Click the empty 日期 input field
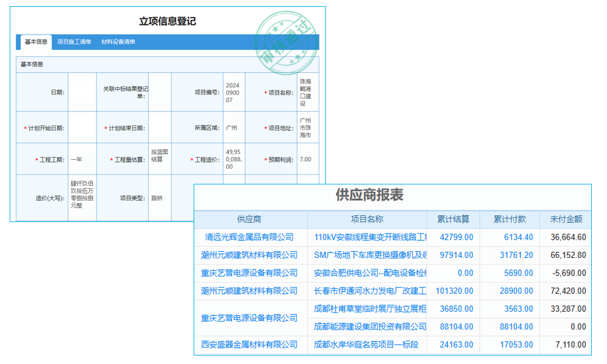Image resolution: width=607 pixels, height=364 pixels. click(x=82, y=92)
